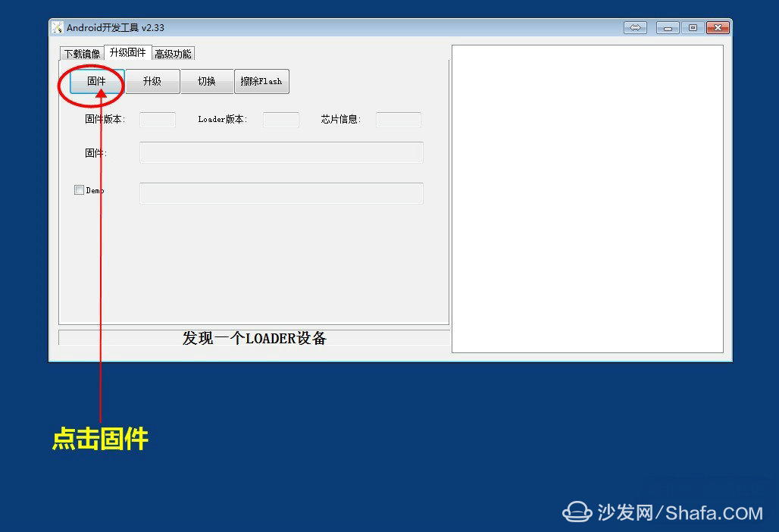Click the Loader版本 value field

(x=280, y=120)
